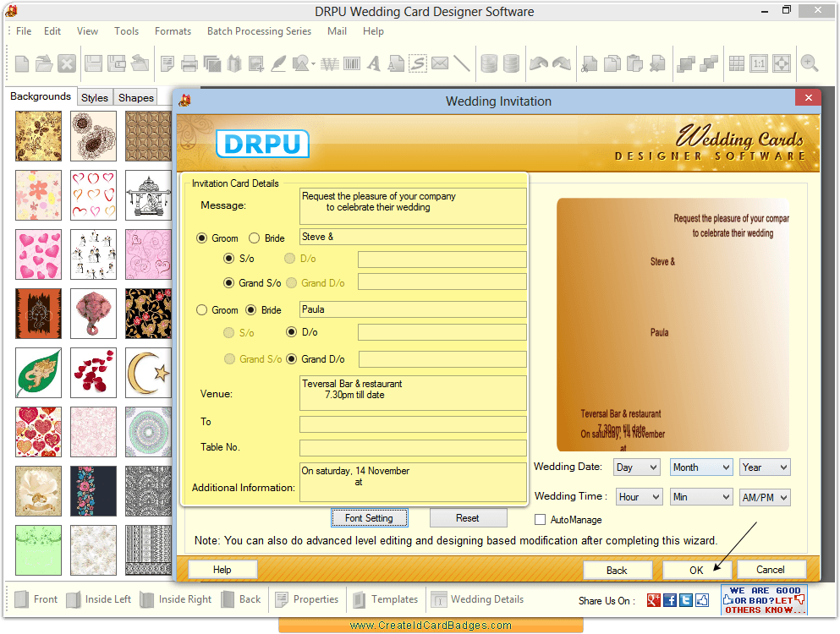Click the Cancel button
840x634 pixels.
(x=771, y=570)
